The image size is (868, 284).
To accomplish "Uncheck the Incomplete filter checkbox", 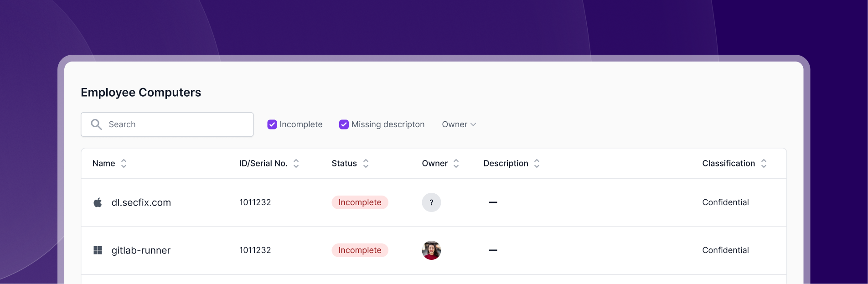I will (x=272, y=124).
